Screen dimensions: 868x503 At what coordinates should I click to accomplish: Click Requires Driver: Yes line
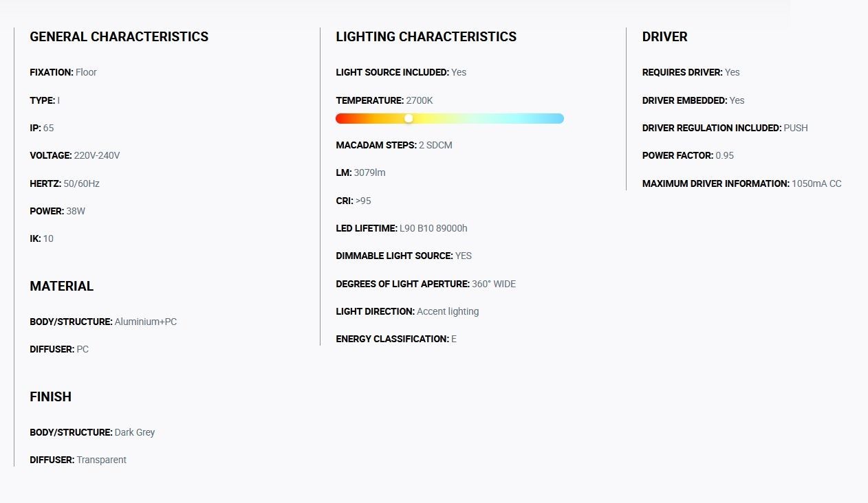click(691, 72)
